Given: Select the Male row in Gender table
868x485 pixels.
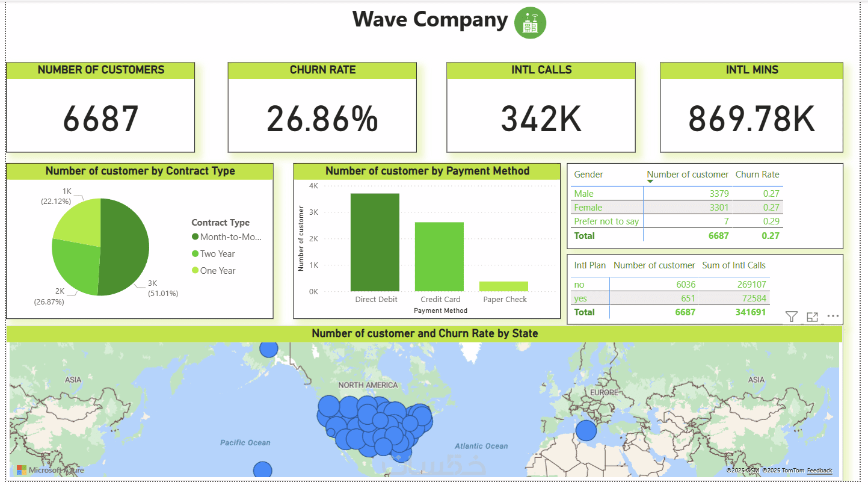Looking at the screenshot, I should 677,194.
